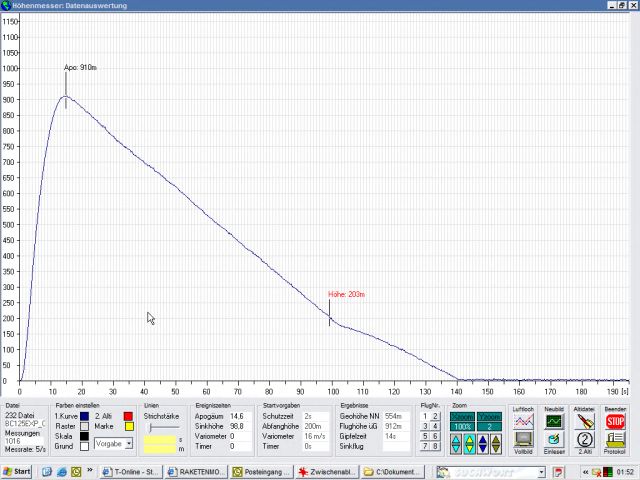Click the 2. Alti icon button
Viewport: 640px width, 480px height.
pos(585,439)
